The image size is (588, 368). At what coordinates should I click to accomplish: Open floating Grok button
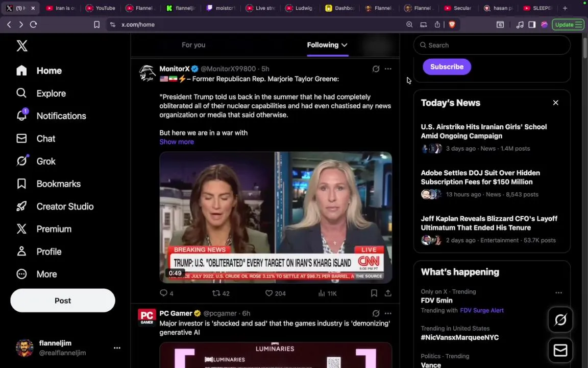click(560, 319)
